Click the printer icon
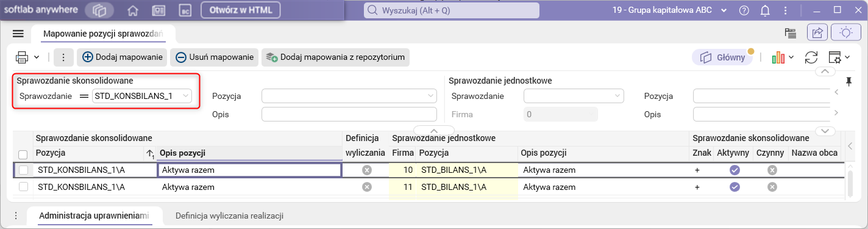The height and width of the screenshot is (229, 868). [x=22, y=57]
